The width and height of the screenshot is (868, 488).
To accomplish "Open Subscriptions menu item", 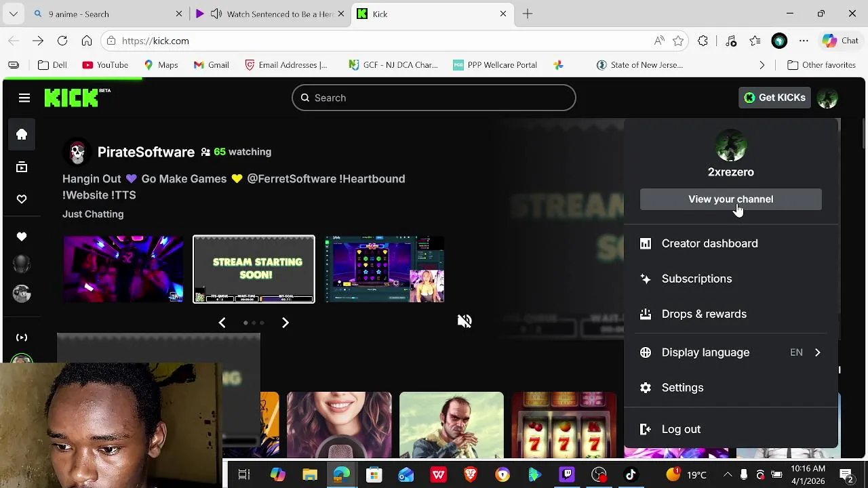I will (x=730, y=279).
